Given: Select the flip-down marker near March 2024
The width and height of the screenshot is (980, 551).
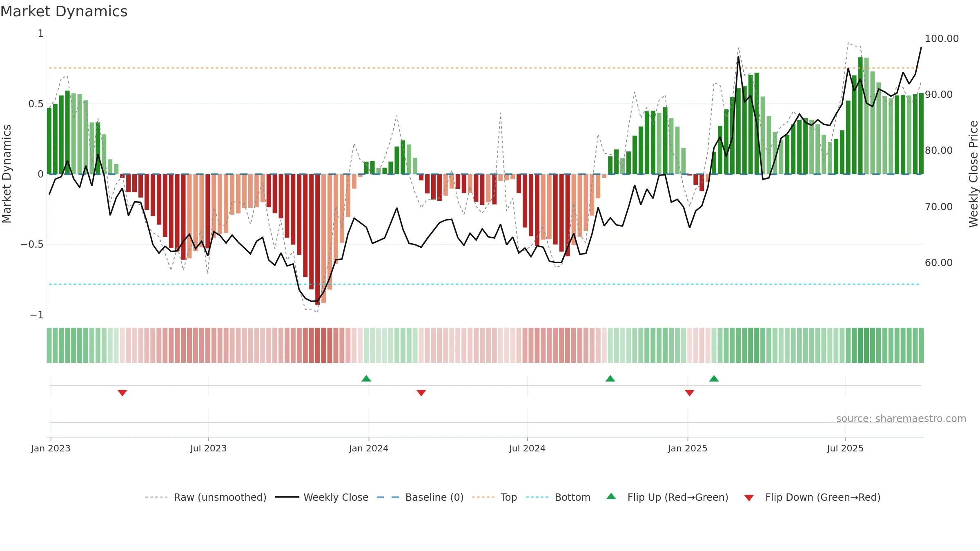Looking at the screenshot, I should [421, 393].
